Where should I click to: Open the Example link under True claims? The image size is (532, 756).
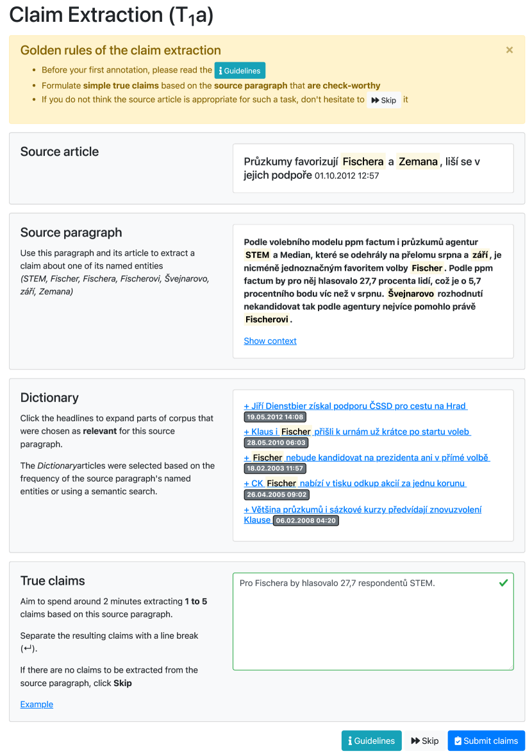pyautogui.click(x=37, y=704)
